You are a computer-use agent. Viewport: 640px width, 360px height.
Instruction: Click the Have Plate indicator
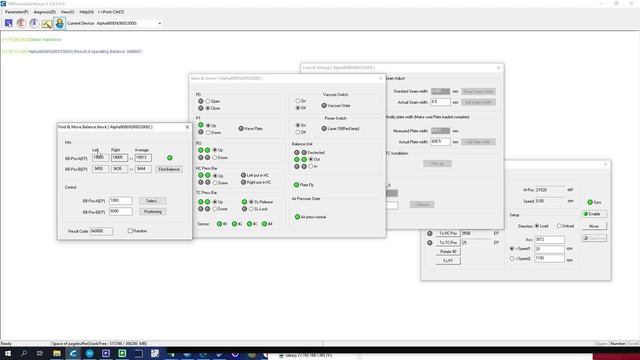click(241, 129)
